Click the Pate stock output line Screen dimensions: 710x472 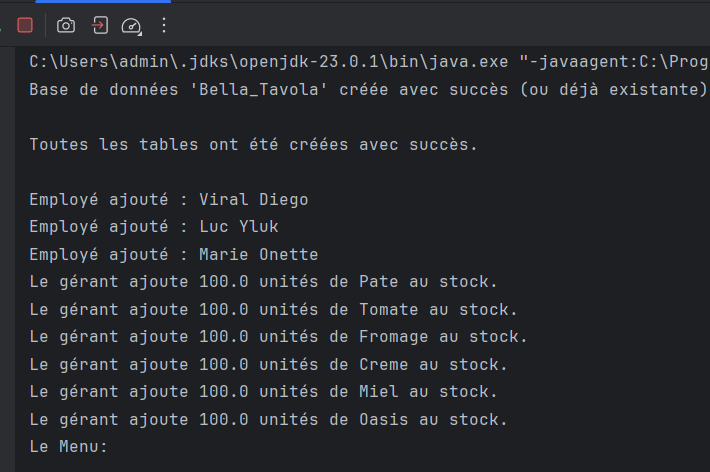click(263, 282)
